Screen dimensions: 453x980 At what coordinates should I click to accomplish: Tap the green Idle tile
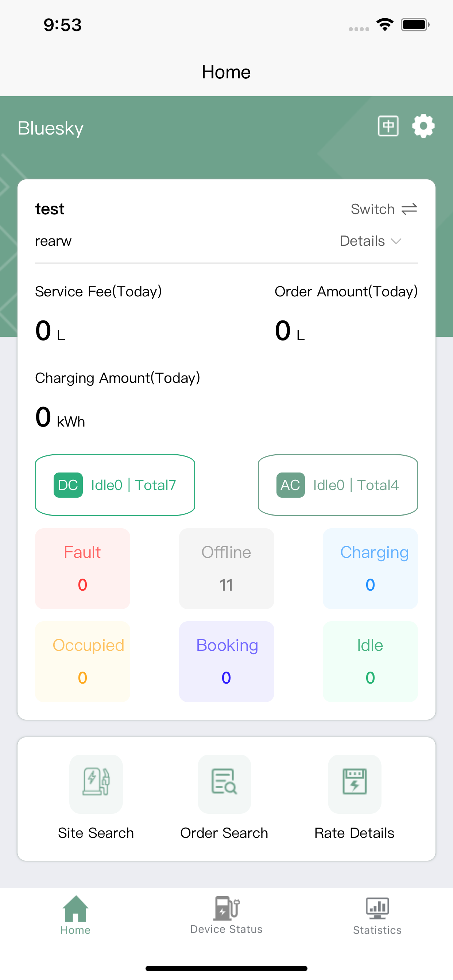click(x=371, y=662)
